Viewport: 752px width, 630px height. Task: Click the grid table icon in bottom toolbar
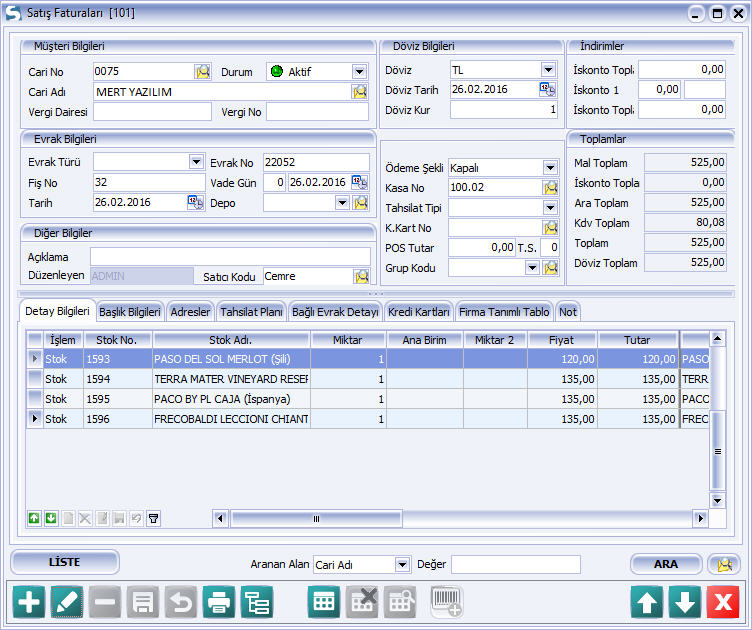tap(323, 602)
